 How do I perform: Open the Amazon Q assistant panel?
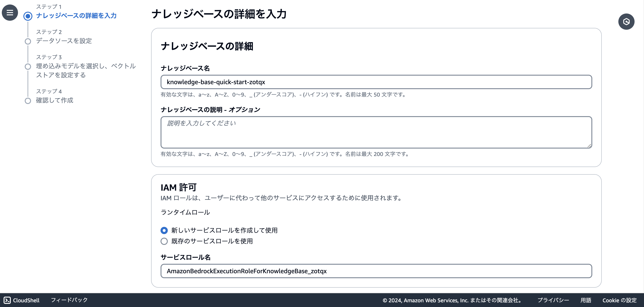click(x=626, y=22)
